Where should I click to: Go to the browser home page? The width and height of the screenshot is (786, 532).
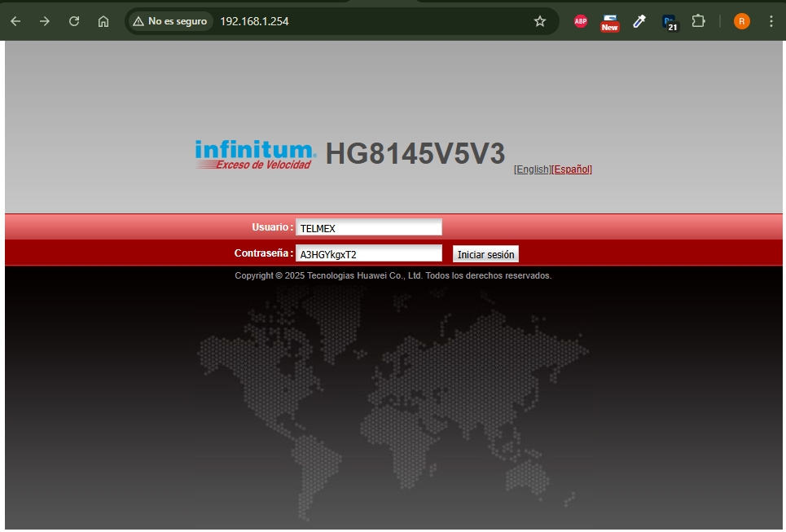103,21
